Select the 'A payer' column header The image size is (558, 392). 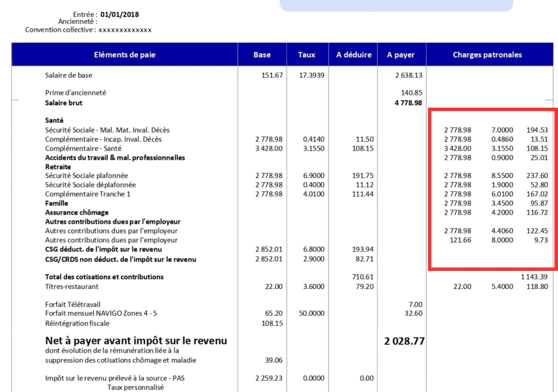401,55
